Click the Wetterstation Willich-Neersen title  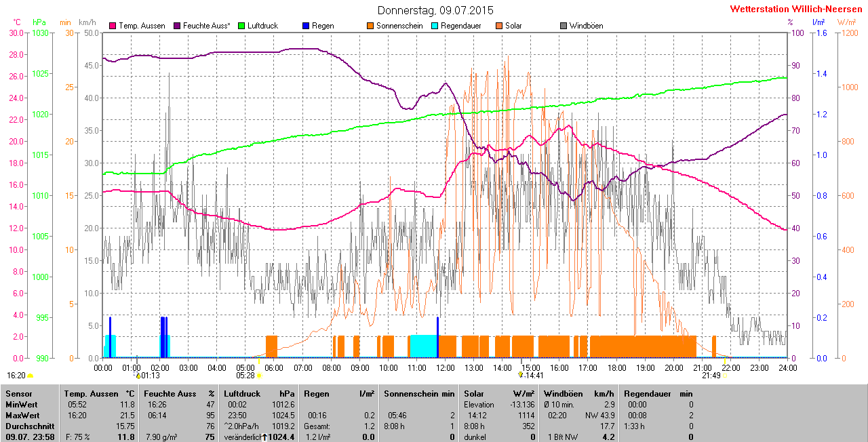coord(797,9)
